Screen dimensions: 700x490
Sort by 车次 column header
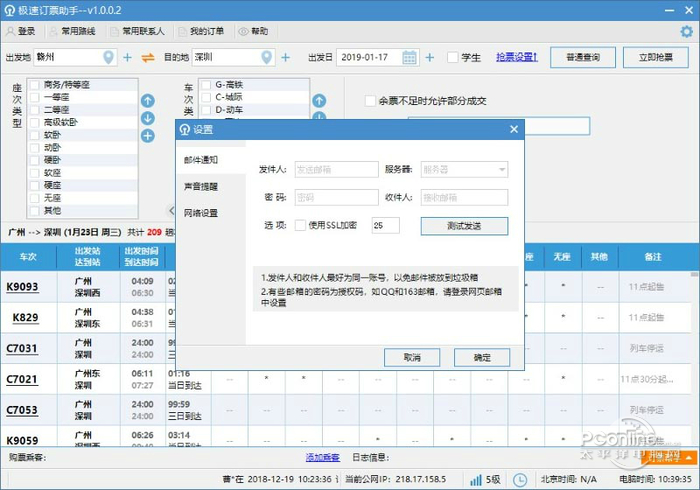coord(28,257)
